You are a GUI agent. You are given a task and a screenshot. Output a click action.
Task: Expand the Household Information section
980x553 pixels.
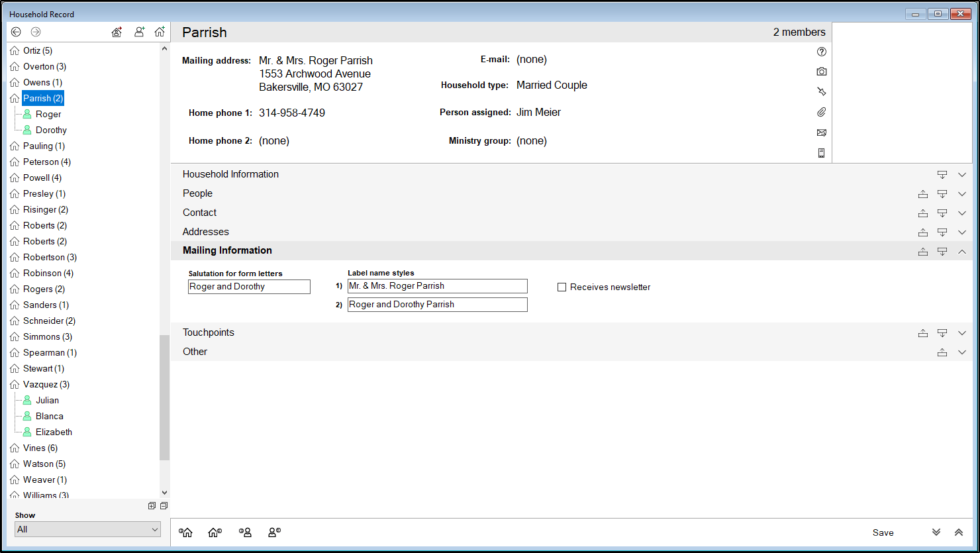pos(961,175)
